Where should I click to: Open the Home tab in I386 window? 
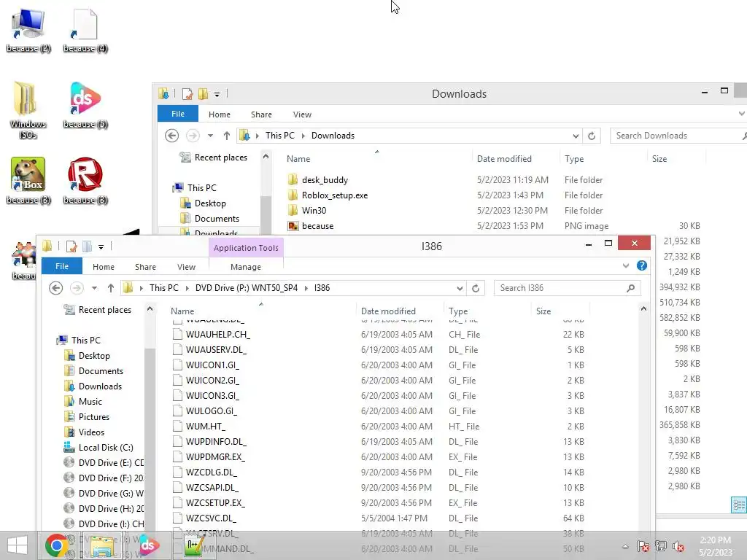tap(104, 267)
